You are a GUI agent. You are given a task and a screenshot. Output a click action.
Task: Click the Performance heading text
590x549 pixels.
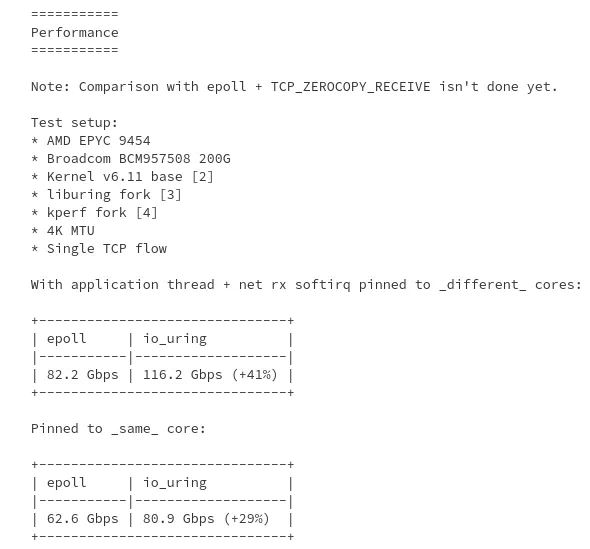[75, 33]
